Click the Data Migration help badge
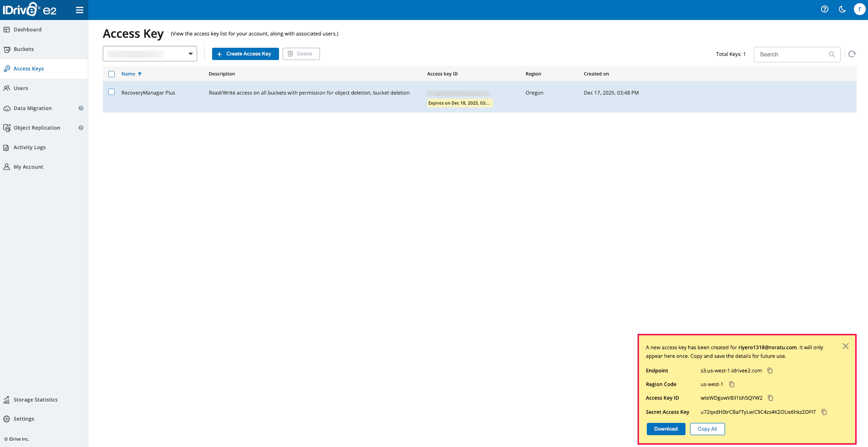Image resolution: width=868 pixels, height=447 pixels. [x=81, y=108]
